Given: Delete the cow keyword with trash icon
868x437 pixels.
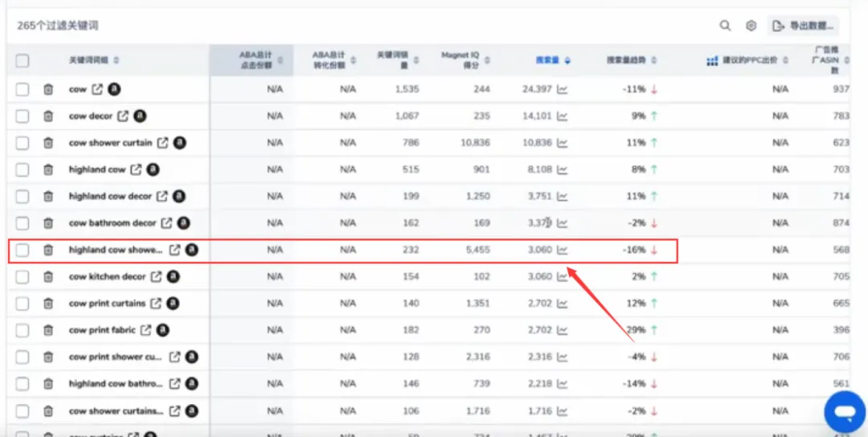Looking at the screenshot, I should [48, 89].
